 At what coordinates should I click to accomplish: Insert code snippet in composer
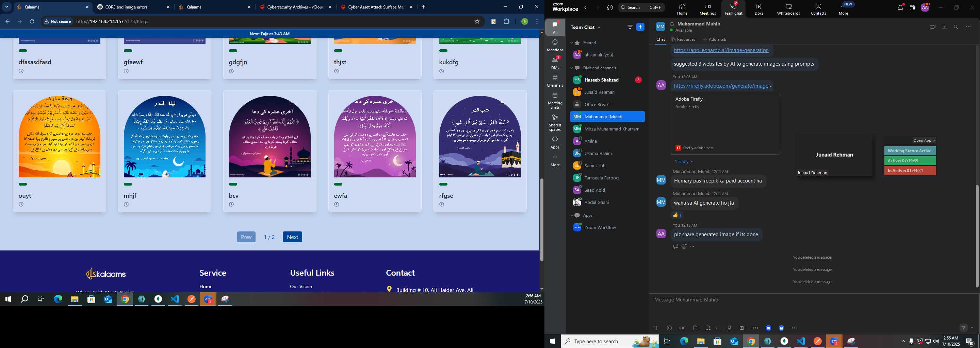click(755, 328)
